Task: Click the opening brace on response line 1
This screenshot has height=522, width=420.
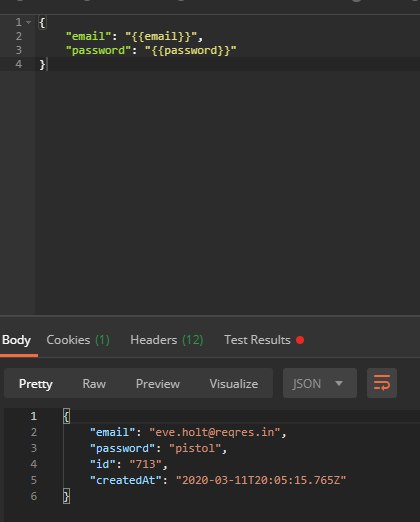Action: (x=66, y=416)
